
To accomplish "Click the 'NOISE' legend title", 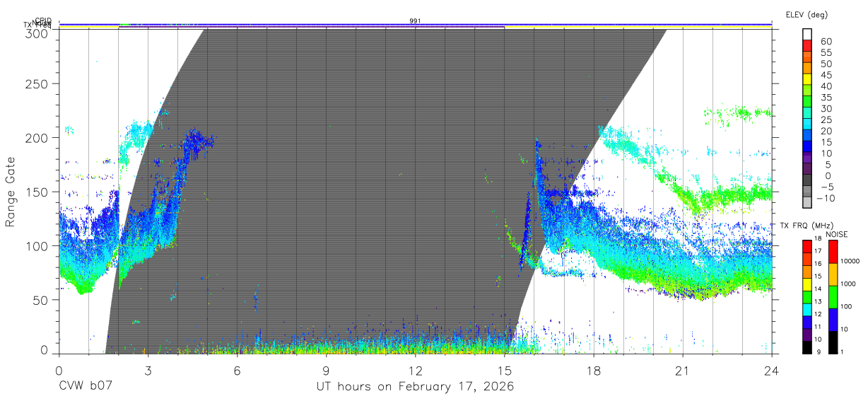I will point(836,234).
